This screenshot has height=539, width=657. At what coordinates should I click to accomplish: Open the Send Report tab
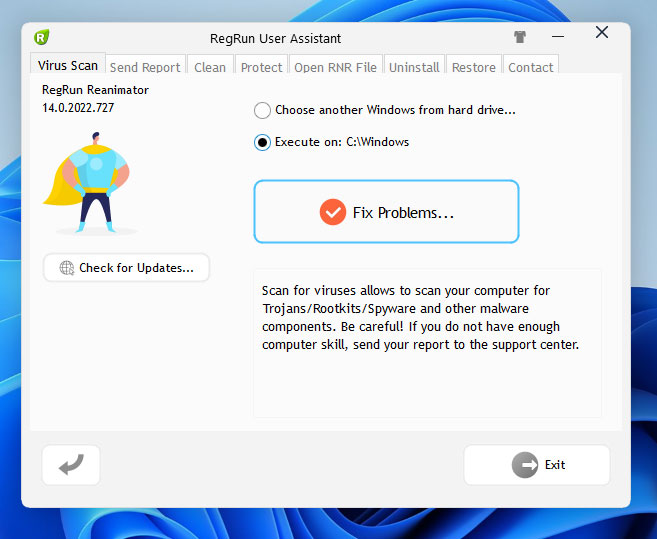point(145,67)
